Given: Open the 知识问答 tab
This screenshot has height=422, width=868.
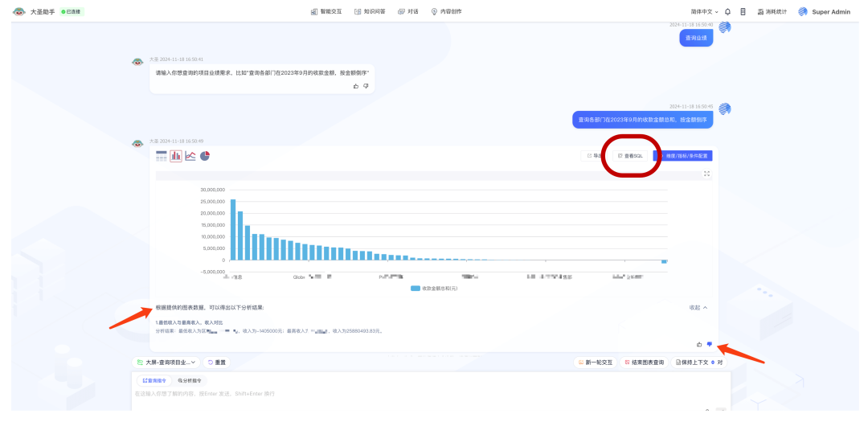Looking at the screenshot, I should pos(370,12).
